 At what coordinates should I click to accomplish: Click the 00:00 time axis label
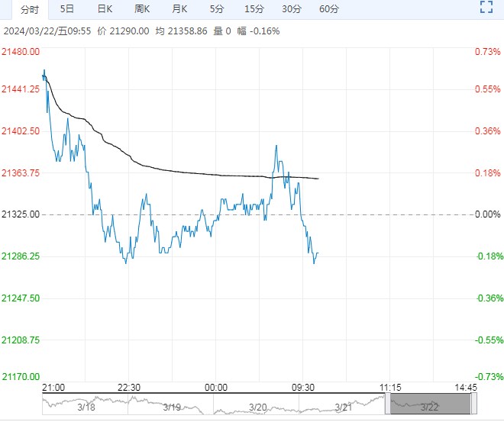215,388
